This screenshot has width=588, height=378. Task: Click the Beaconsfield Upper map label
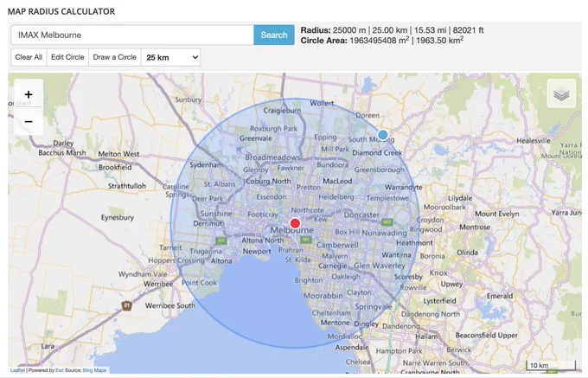point(486,336)
